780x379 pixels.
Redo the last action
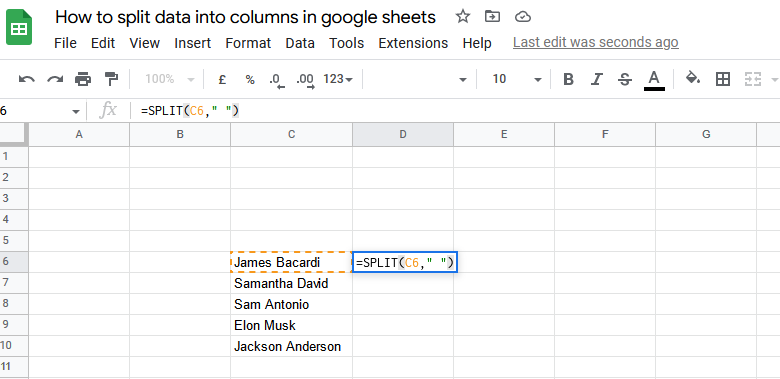(55, 79)
